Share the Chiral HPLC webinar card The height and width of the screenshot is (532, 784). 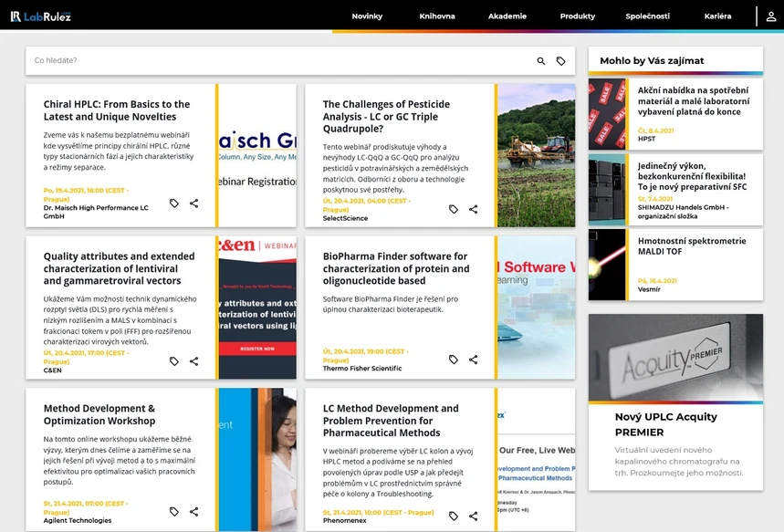(194, 203)
